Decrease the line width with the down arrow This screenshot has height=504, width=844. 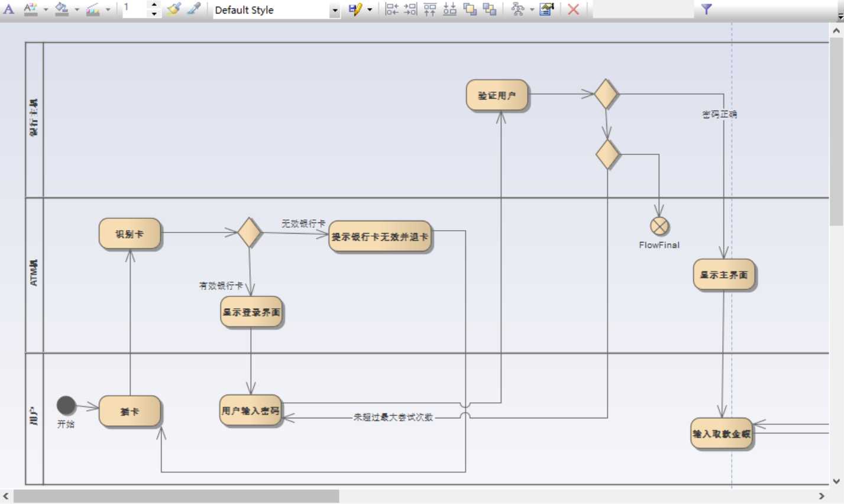(x=154, y=14)
